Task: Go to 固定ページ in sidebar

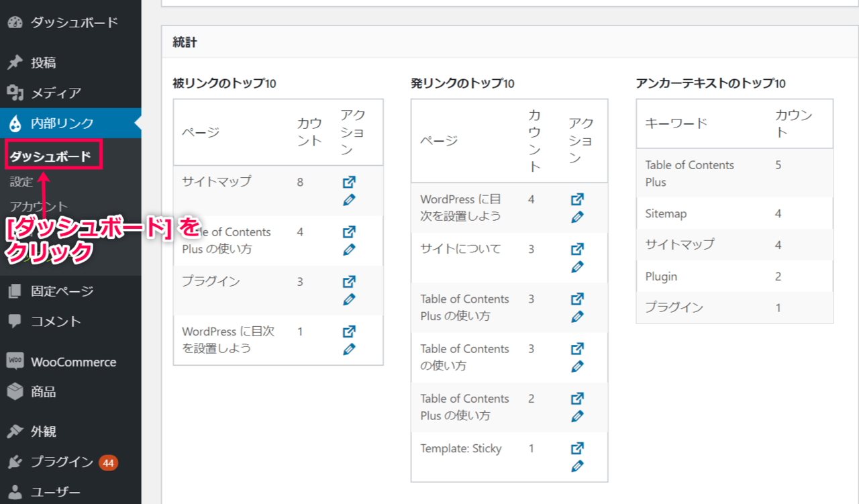Action: point(62,291)
